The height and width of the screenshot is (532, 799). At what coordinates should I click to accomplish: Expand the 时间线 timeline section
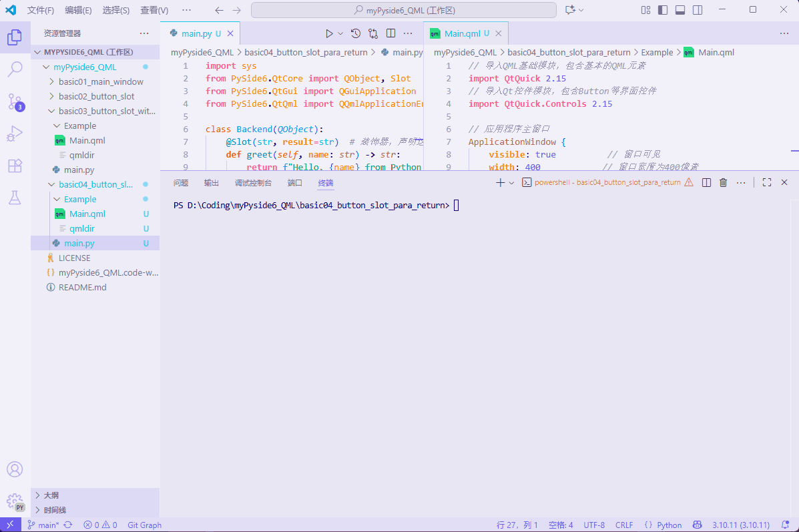pyautogui.click(x=95, y=510)
